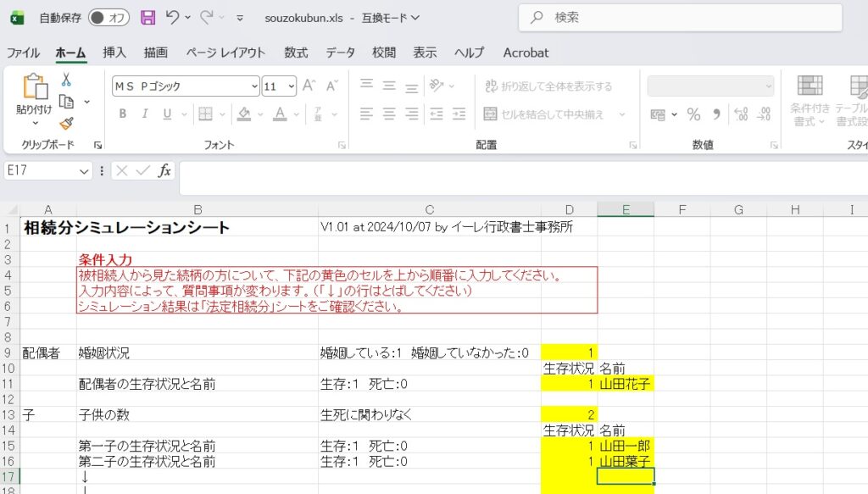
Task: Toggle italic formatting with the I button
Action: pyautogui.click(x=144, y=114)
